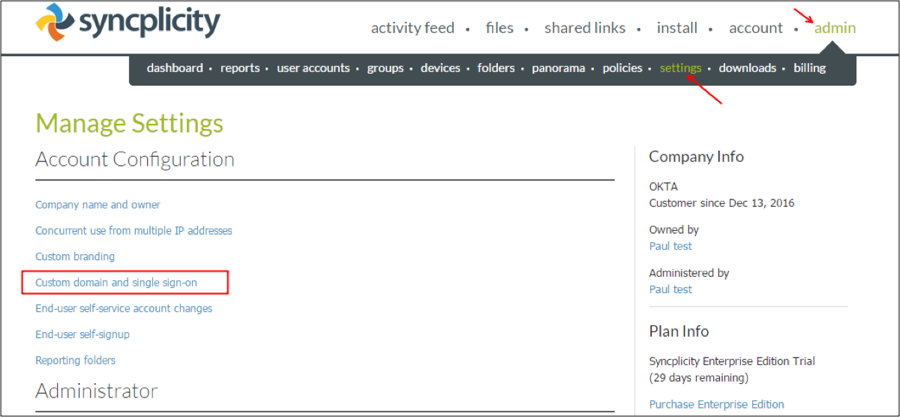Open Custom domain and single sign-on
The image size is (900, 417).
[116, 283]
